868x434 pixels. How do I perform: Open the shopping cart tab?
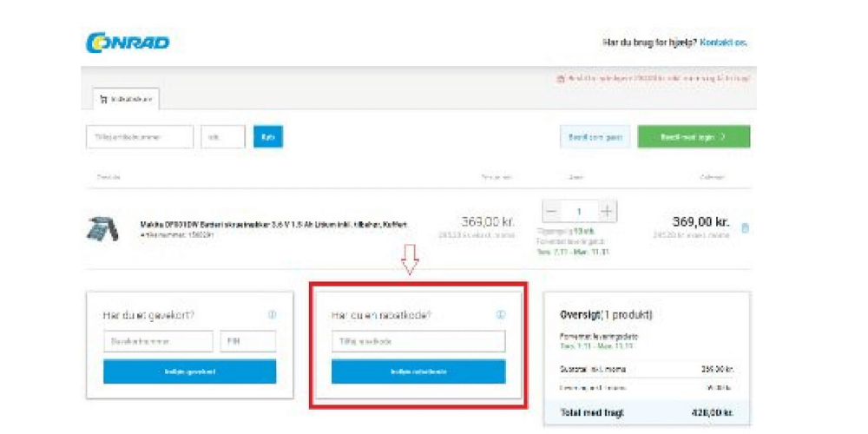pos(126,100)
